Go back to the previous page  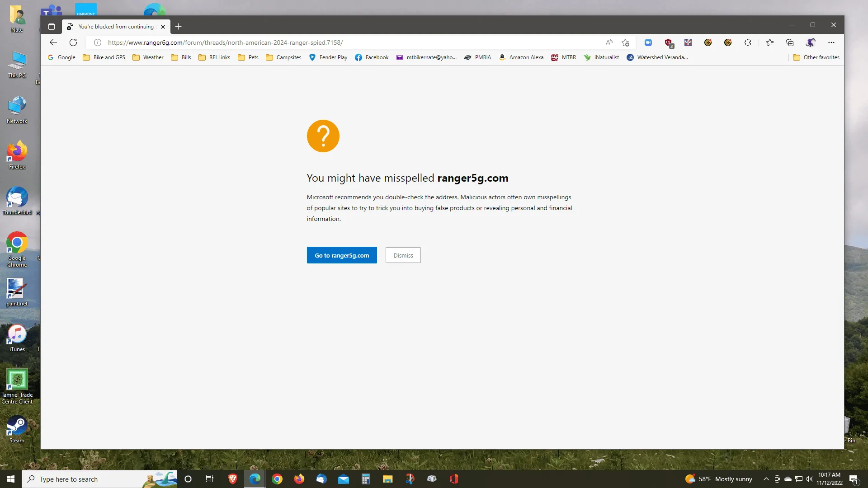53,42
